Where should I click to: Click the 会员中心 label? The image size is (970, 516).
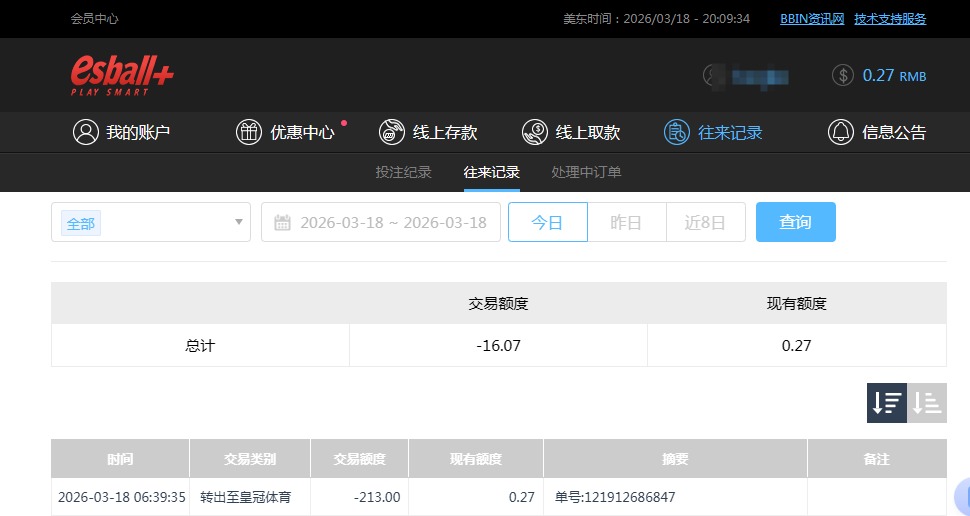coord(94,19)
